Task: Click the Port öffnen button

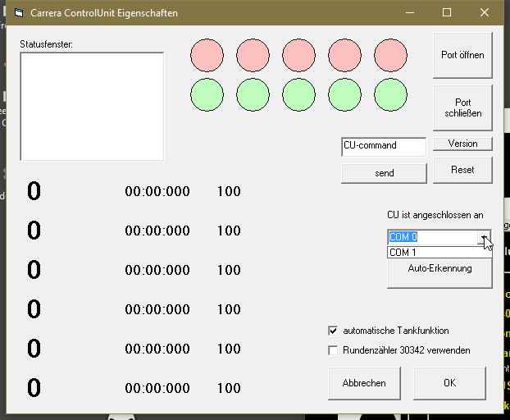Action: pos(462,55)
